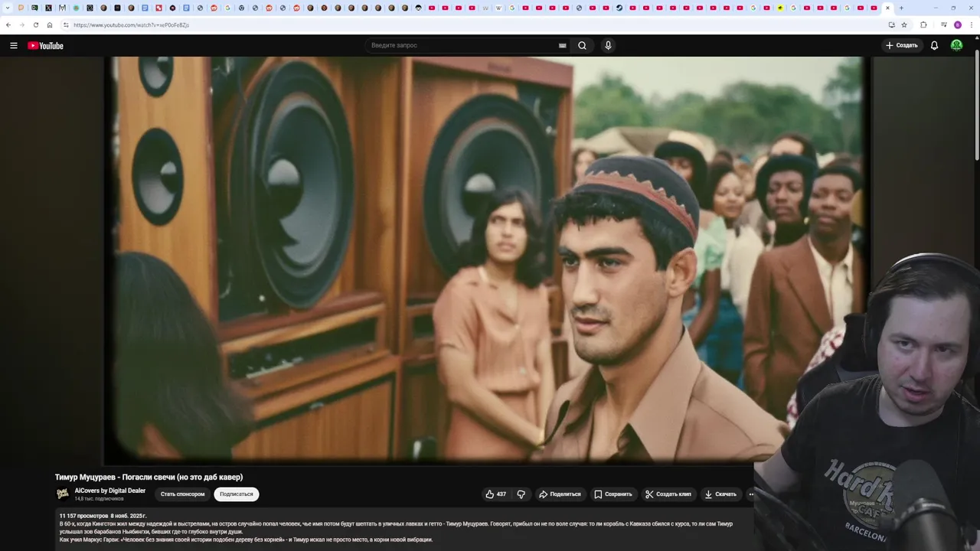The height and width of the screenshot is (551, 980).
Task: Open the browser home page icon
Action: [50, 24]
